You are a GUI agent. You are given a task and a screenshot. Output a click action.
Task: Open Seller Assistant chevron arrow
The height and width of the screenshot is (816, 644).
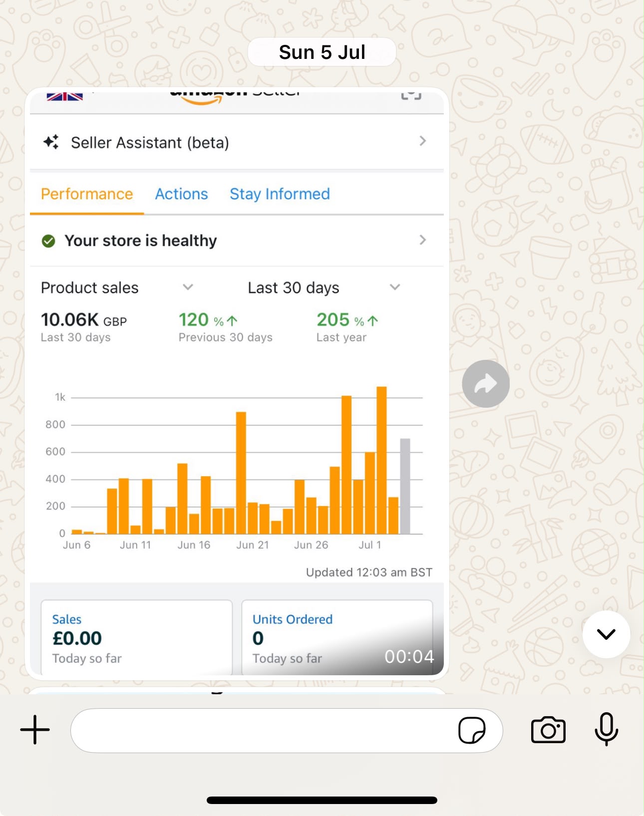coord(423,141)
